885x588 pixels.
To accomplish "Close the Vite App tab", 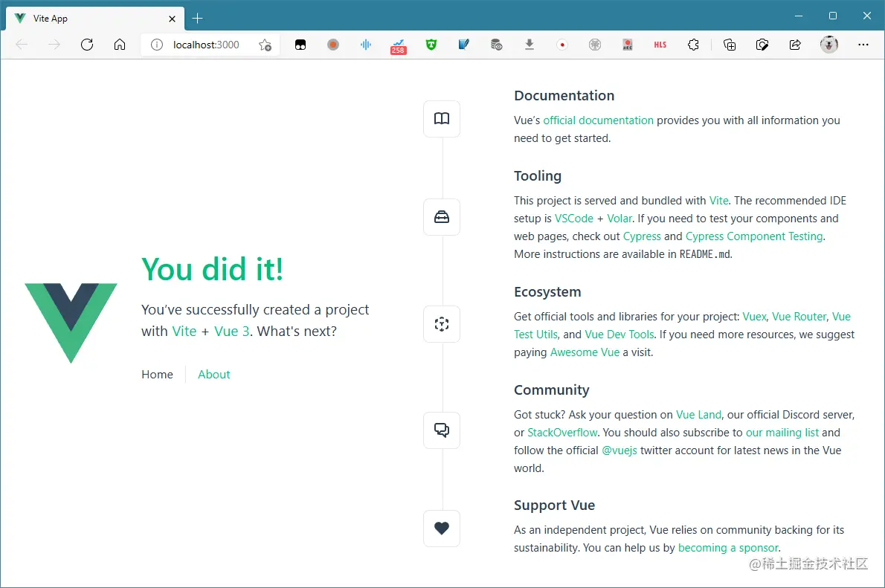I will 172,19.
